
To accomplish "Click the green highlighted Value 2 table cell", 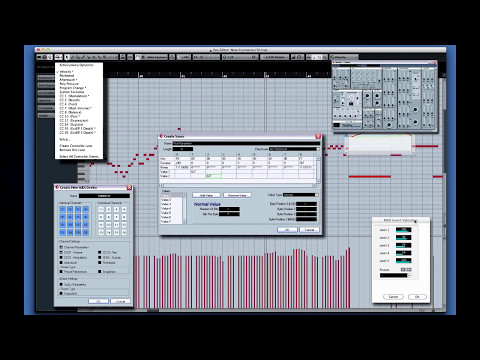I will coord(214,176).
